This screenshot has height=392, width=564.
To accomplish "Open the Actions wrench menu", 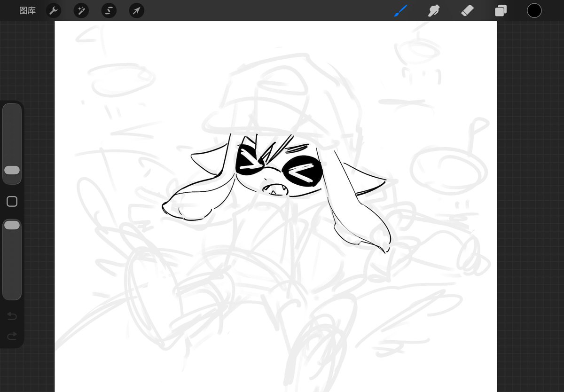I will point(54,10).
